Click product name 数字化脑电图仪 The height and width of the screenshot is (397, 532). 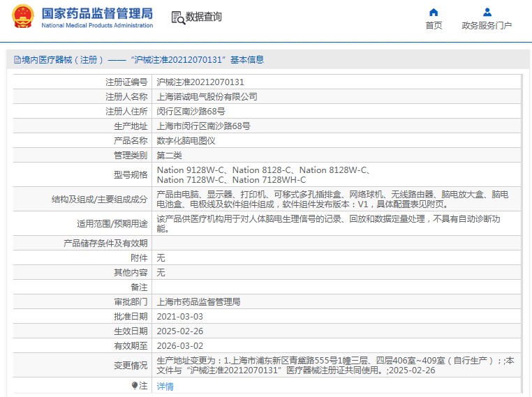click(x=186, y=141)
